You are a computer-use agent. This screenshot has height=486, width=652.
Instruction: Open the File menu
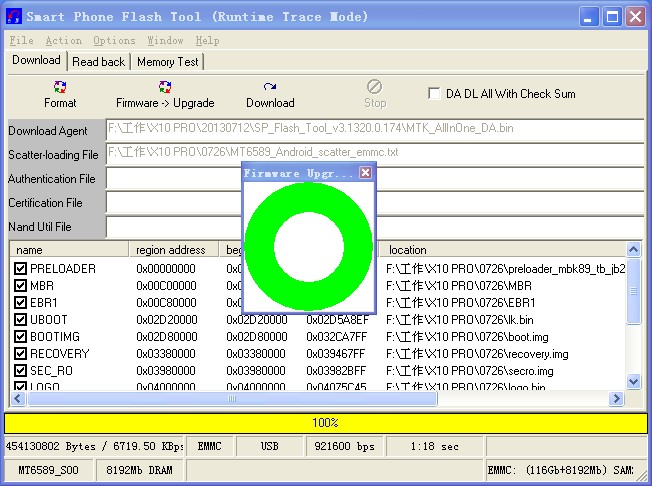[x=21, y=40]
